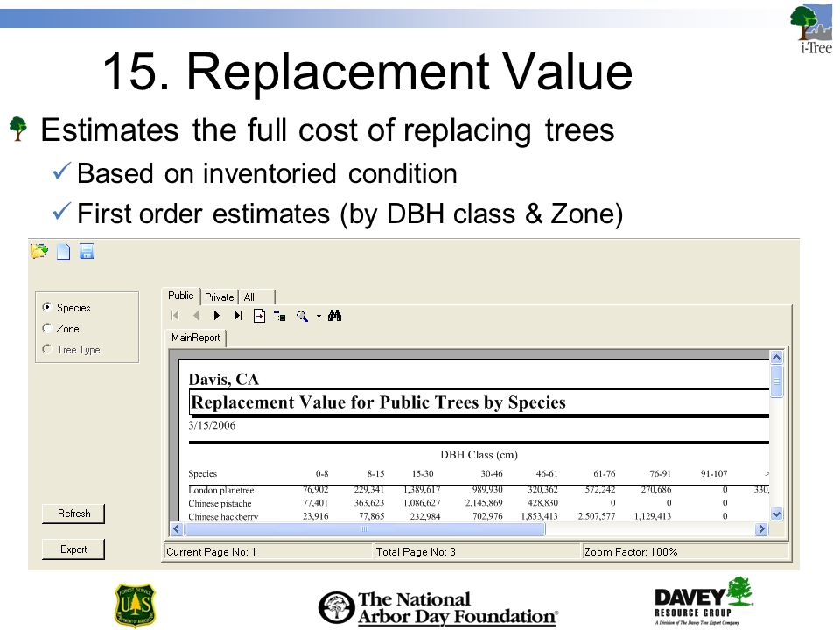Go to the first report page
The image size is (840, 630).
175,316
